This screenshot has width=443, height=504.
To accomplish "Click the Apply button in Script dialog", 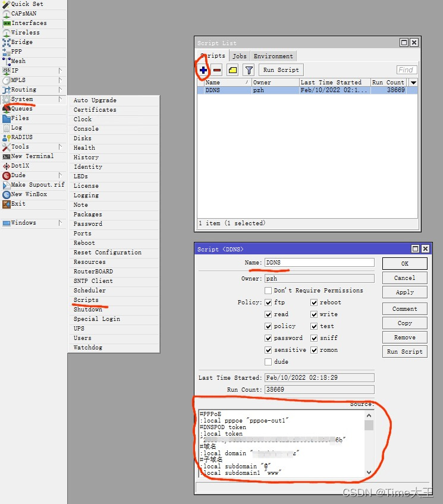I will [405, 292].
